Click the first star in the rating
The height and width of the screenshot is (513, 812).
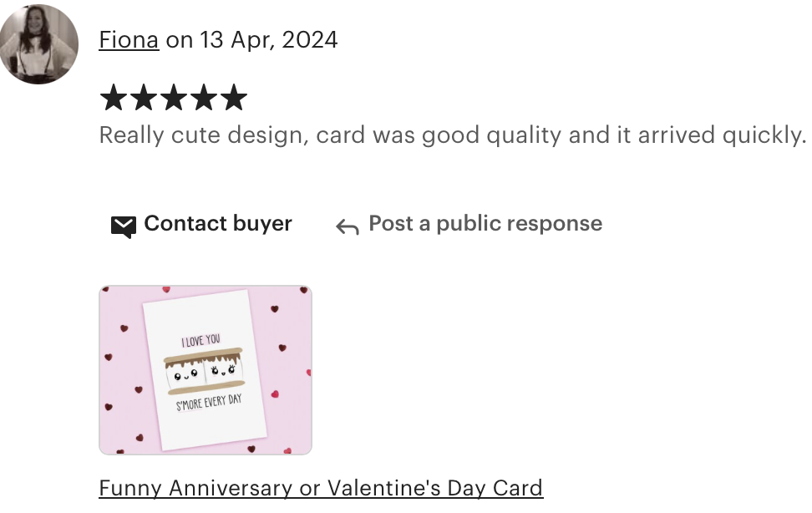113,98
